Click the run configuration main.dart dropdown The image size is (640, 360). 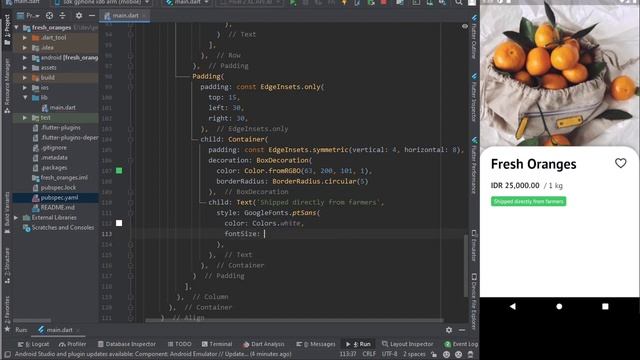pos(188,2)
